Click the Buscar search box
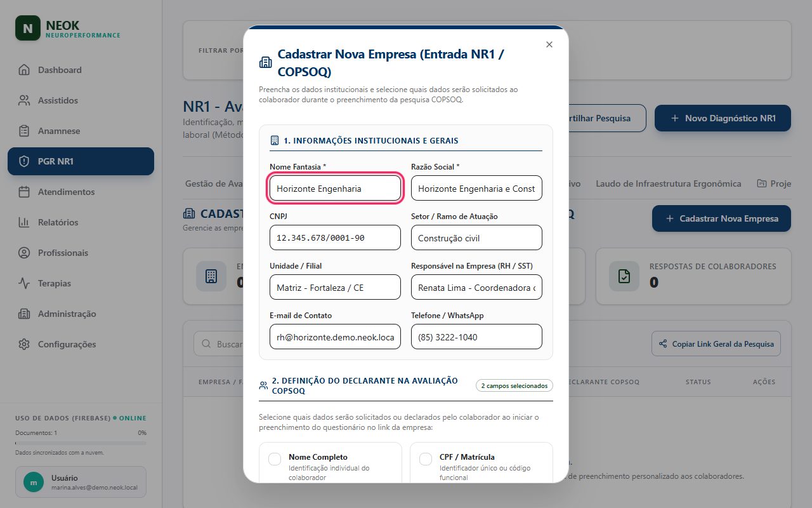 (x=219, y=344)
